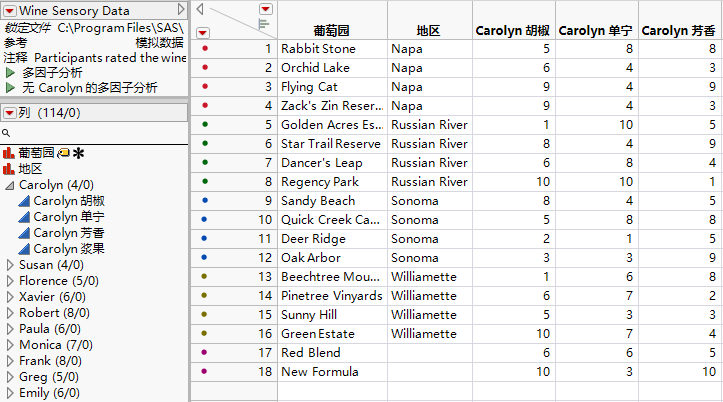Screen dimensions: 723x402
Task: Click the magenta marker of row 17 Red Blend
Action: point(204,352)
